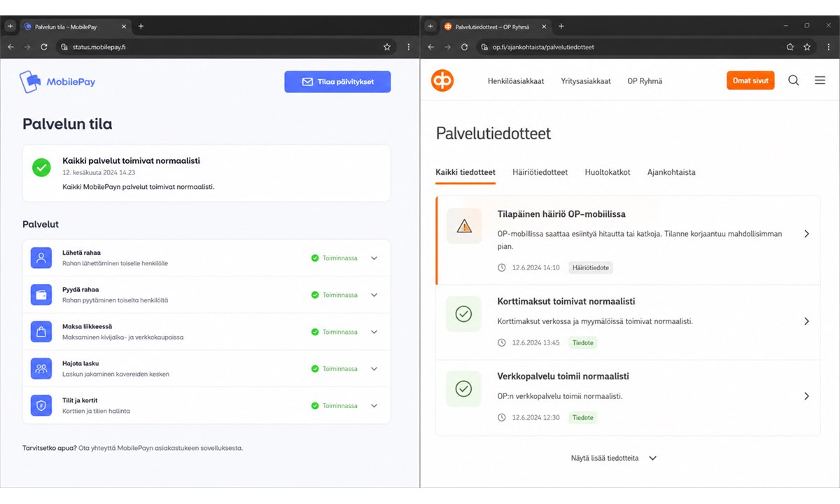Screen dimensions: 840x504
Task: Click the Tilit ja kortit shield icon
Action: click(41, 405)
